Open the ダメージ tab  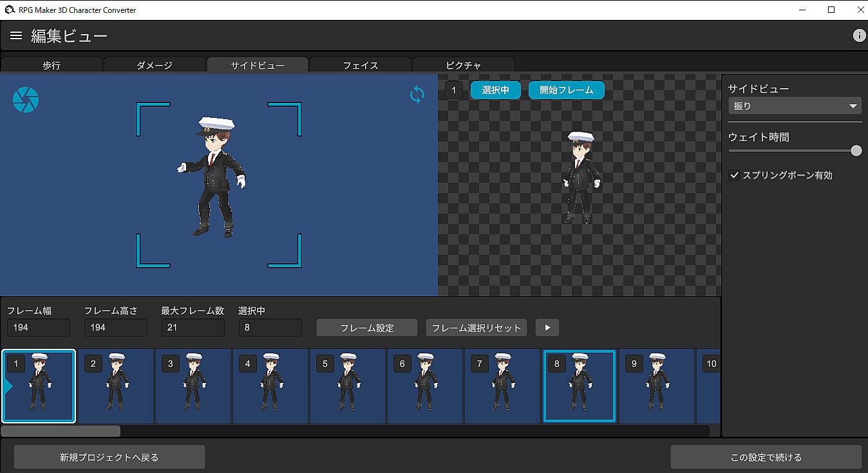click(x=155, y=65)
